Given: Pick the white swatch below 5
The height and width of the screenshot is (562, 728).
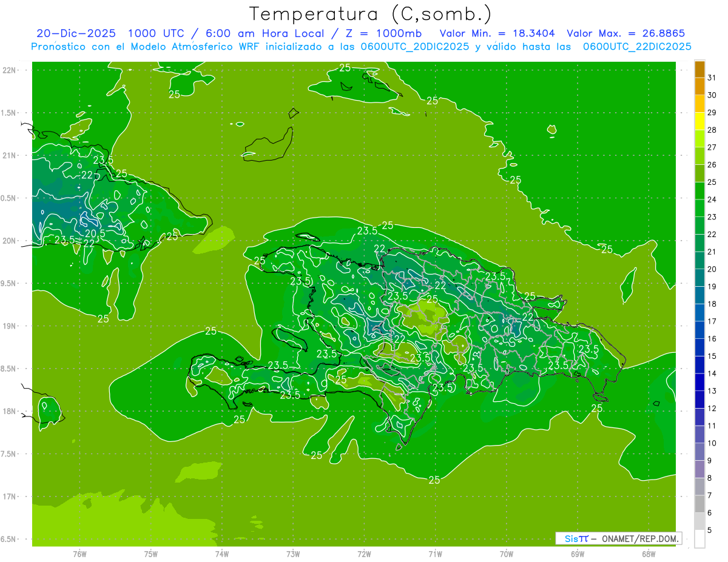Looking at the screenshot, I should (x=699, y=539).
